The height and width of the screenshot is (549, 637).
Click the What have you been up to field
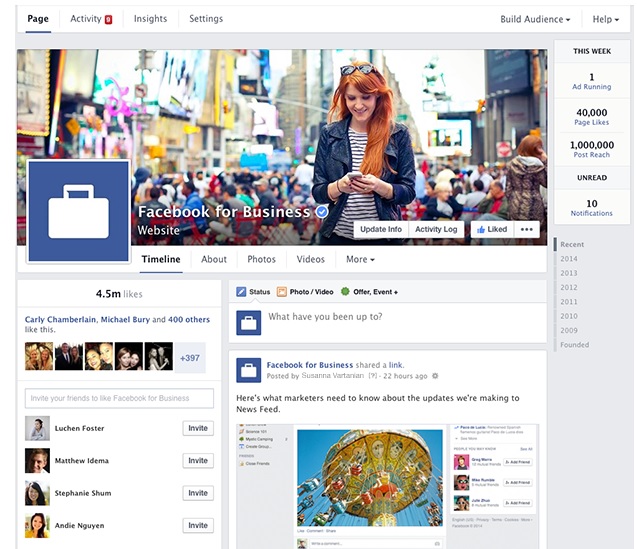point(400,317)
